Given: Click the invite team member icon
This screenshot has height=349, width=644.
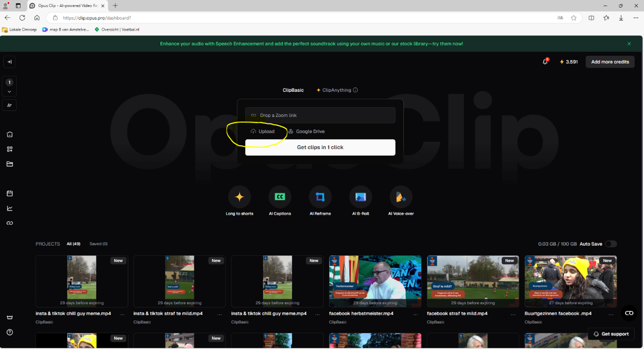Looking at the screenshot, I should (x=9, y=105).
